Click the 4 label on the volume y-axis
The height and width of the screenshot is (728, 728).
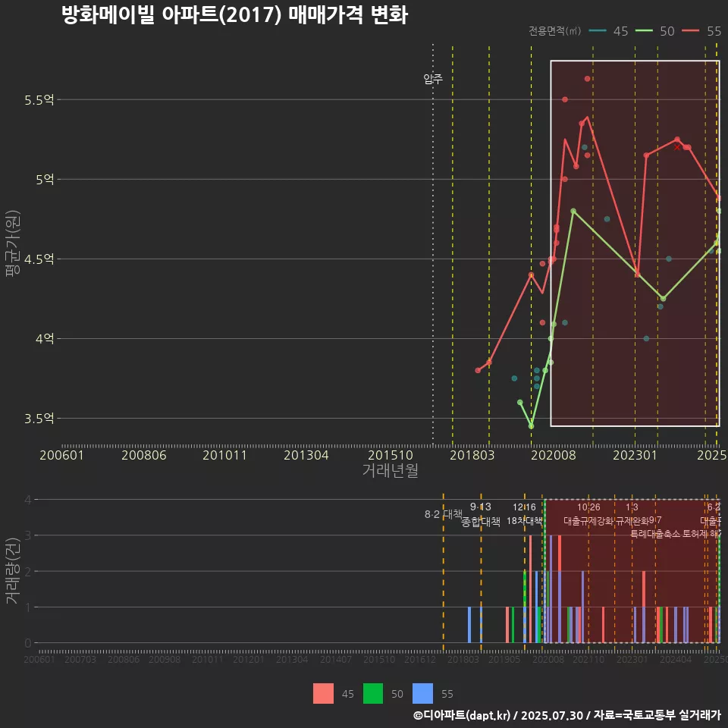[x=28, y=500]
